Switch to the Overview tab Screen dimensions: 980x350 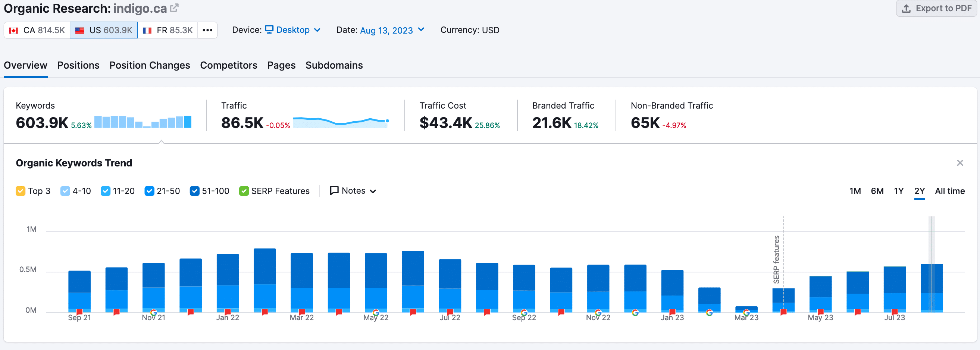coord(25,65)
